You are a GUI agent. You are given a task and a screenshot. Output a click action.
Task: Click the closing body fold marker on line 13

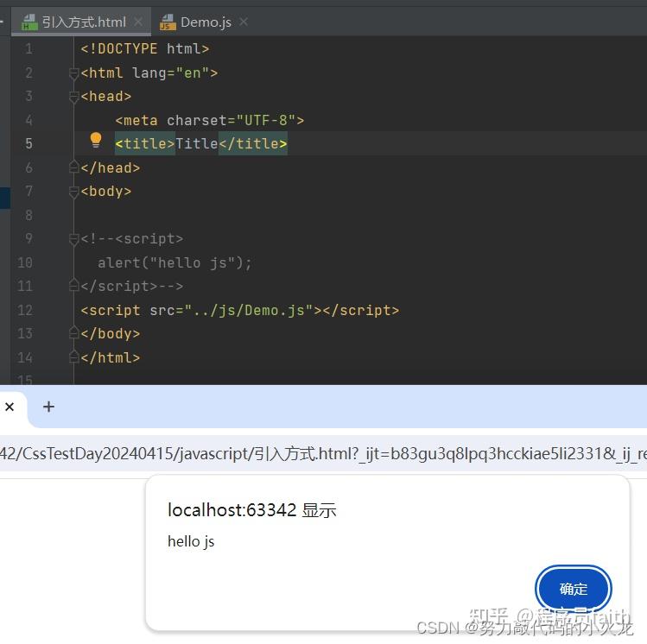tap(74, 332)
